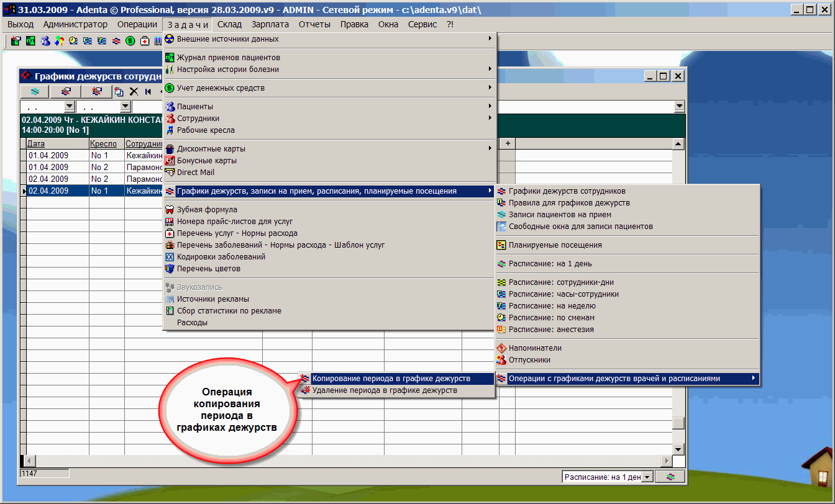Click the 'Кресло' column header
The height and width of the screenshot is (504, 835).
[103, 144]
